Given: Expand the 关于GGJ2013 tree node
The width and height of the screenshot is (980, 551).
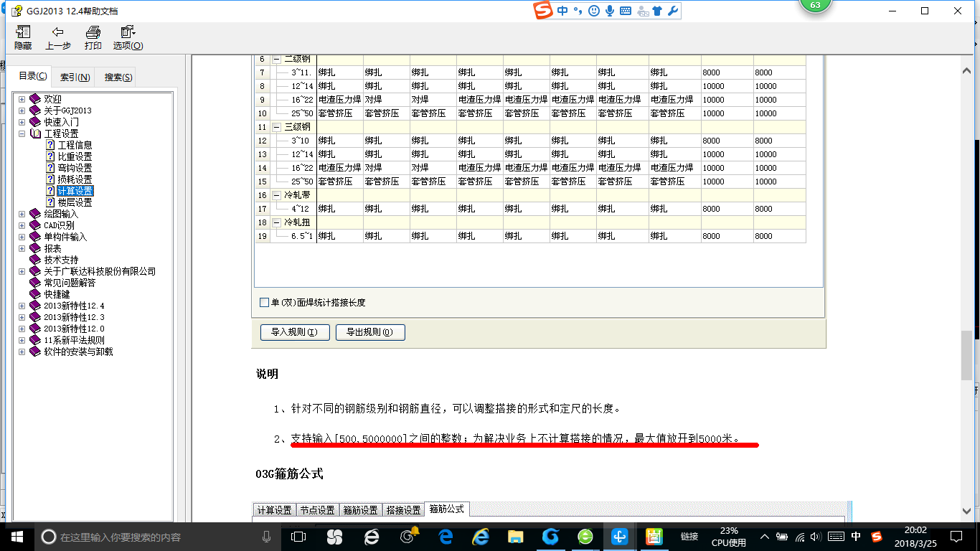Looking at the screenshot, I should coord(22,110).
